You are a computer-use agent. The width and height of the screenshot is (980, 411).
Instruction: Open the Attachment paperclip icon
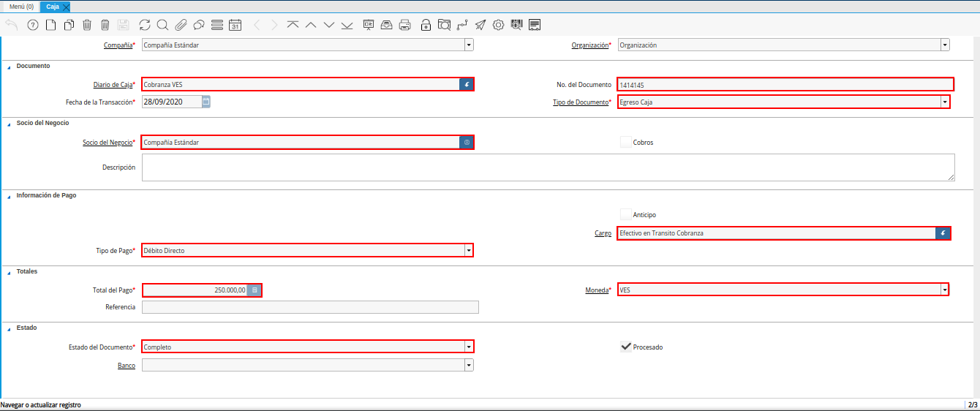[x=181, y=25]
